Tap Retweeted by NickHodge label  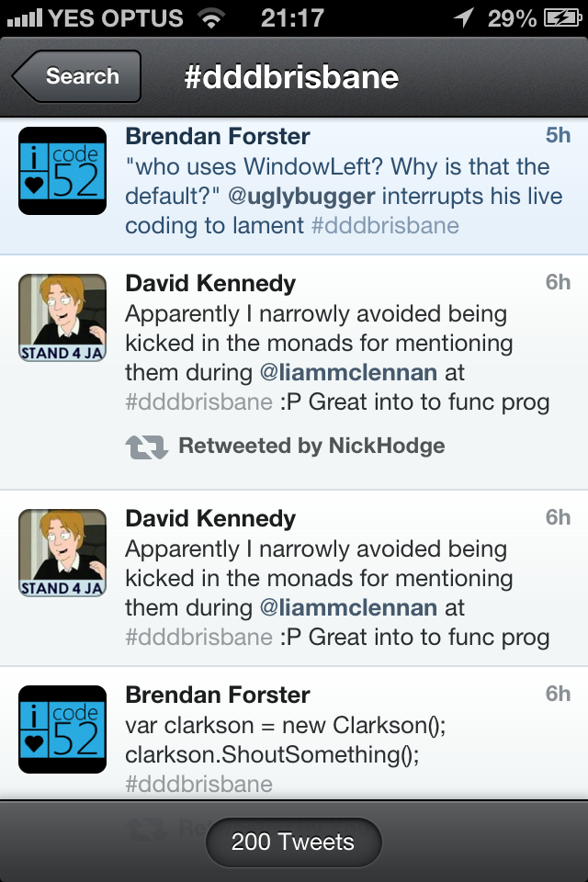pyautogui.click(x=311, y=447)
